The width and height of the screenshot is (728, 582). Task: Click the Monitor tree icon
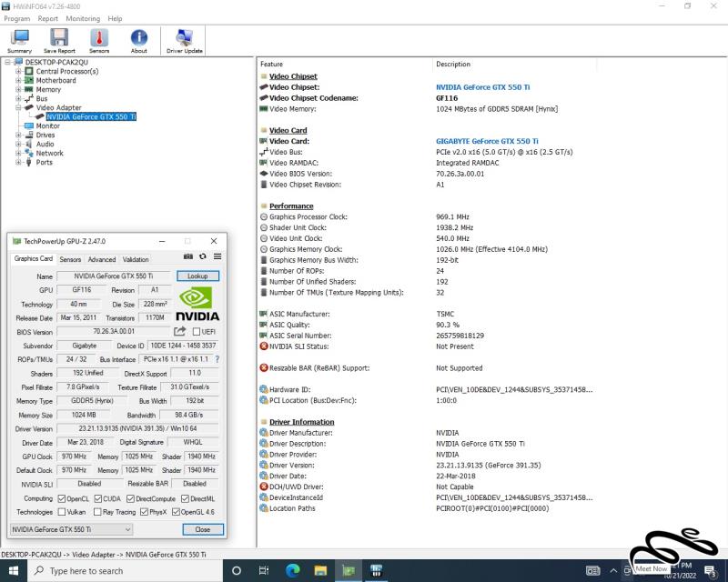point(29,125)
